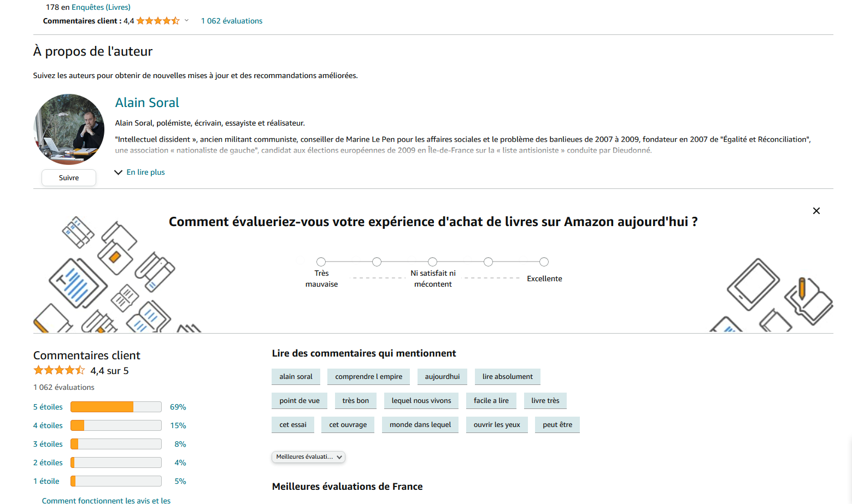Select the 'Très mauvaise' rating option
852x504 pixels.
[x=321, y=262]
